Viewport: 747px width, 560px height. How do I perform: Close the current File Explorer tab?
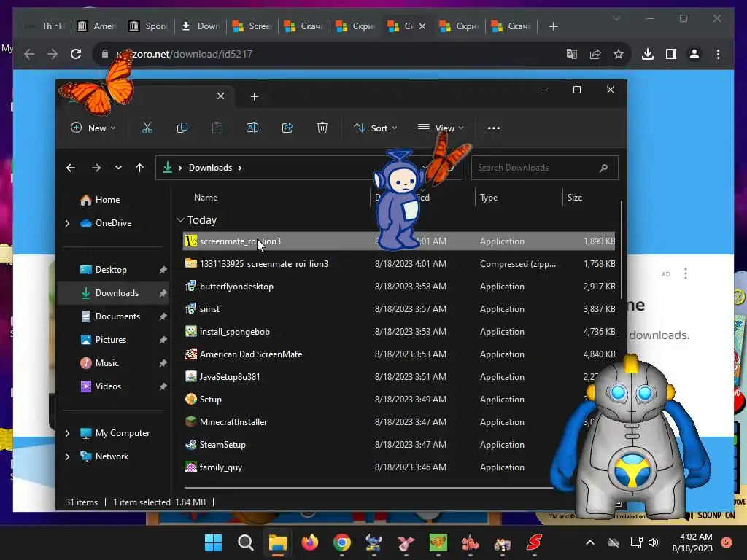coord(220,96)
